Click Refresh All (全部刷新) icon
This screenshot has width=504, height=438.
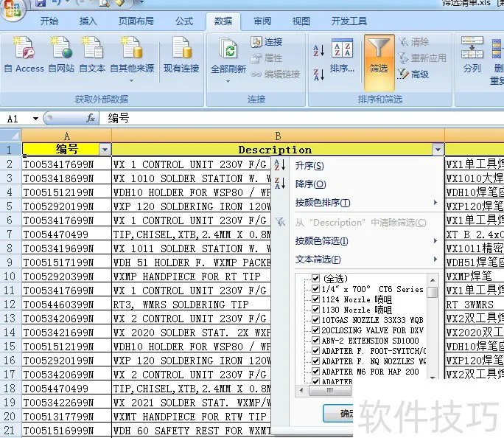[x=228, y=48]
